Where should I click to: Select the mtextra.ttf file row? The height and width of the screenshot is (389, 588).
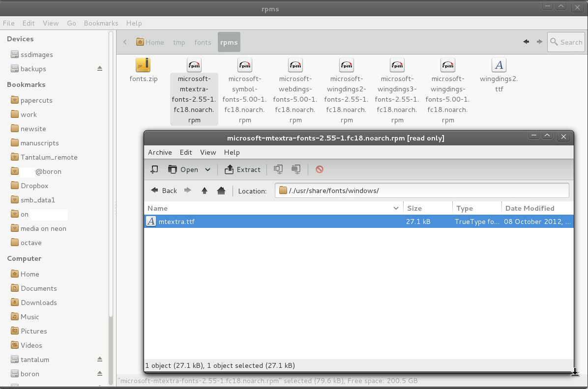click(359, 222)
